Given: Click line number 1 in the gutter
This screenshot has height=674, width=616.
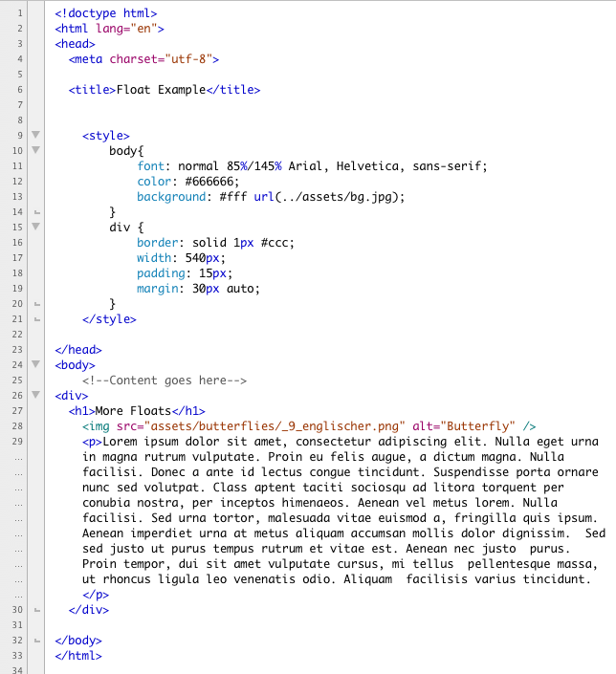Looking at the screenshot, I should coord(20,13).
